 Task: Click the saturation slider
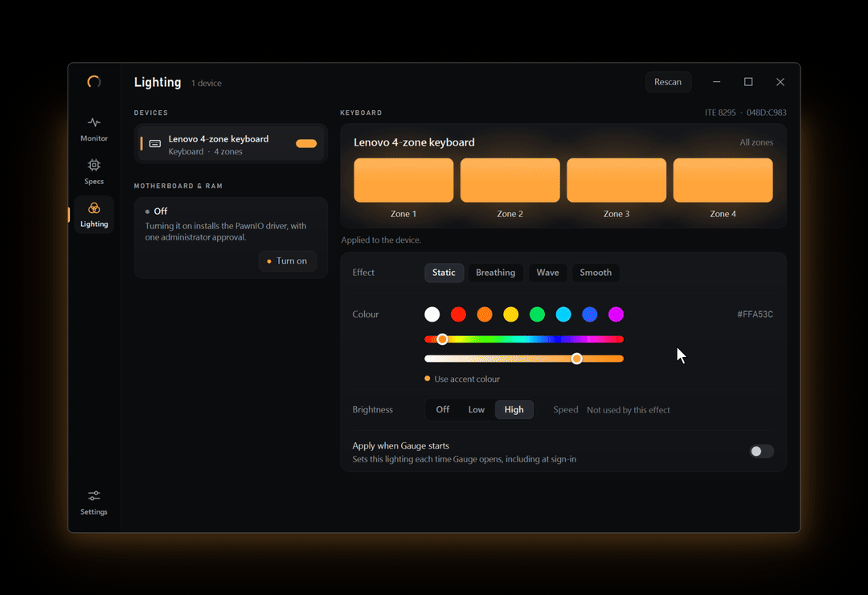524,359
